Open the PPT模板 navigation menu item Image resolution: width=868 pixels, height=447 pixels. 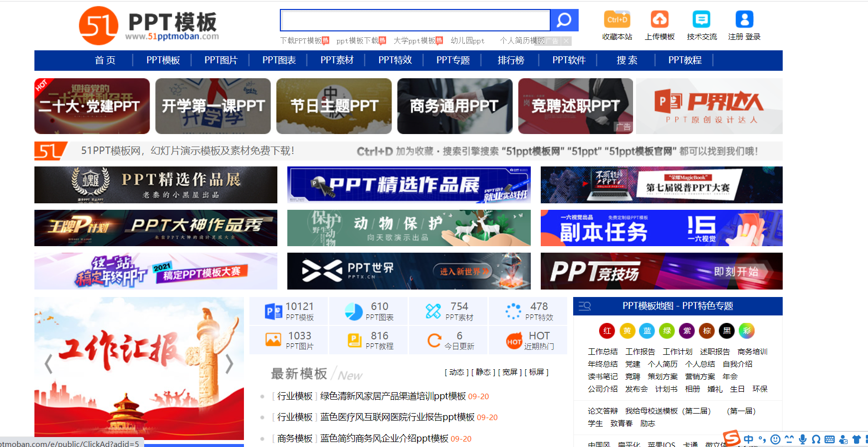[163, 60]
